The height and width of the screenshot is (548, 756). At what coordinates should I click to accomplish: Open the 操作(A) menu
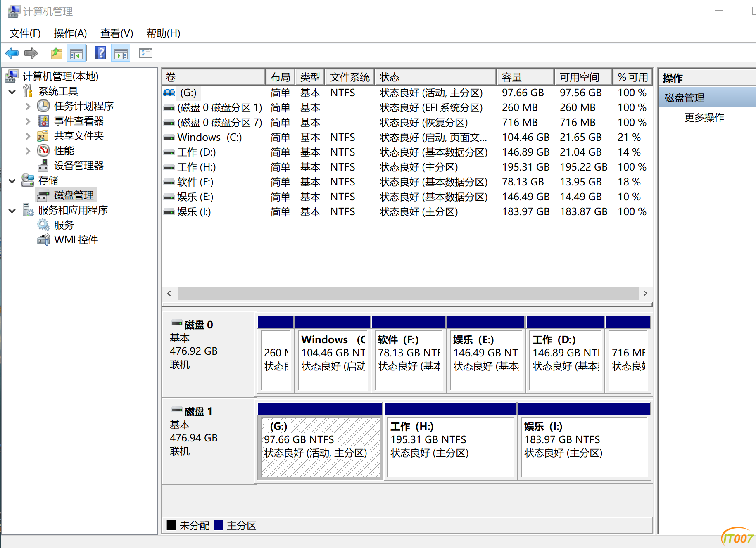pos(70,33)
